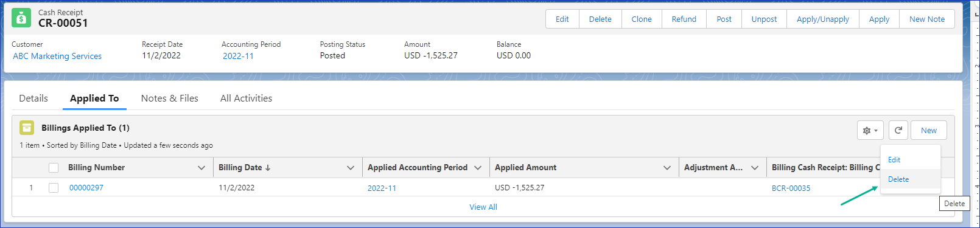Viewport: 980px width, 228px height.
Task: Create a New Note
Action: coord(927,19)
